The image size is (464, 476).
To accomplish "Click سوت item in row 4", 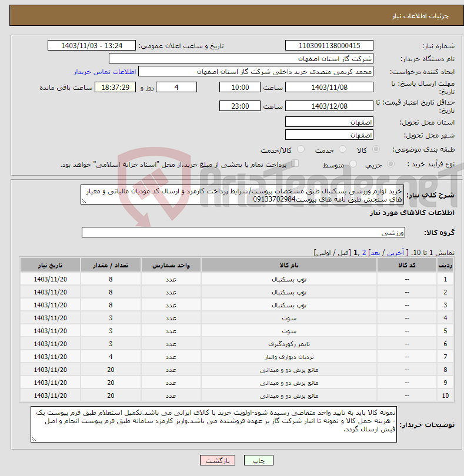I will (x=289, y=318).
